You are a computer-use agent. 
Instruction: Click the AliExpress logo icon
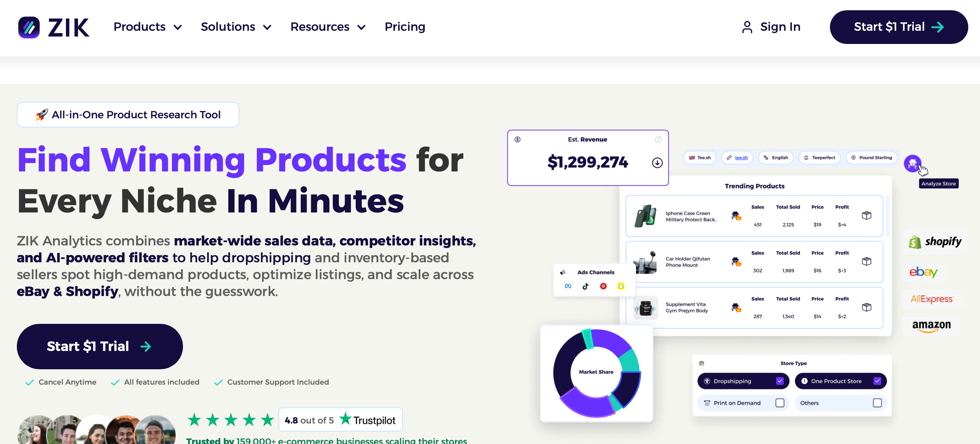click(x=931, y=299)
